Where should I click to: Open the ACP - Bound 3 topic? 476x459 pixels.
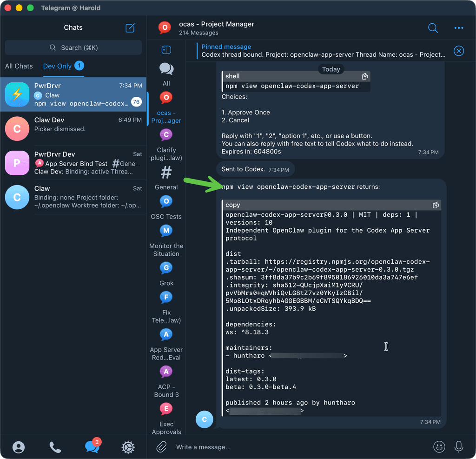pyautogui.click(x=166, y=382)
